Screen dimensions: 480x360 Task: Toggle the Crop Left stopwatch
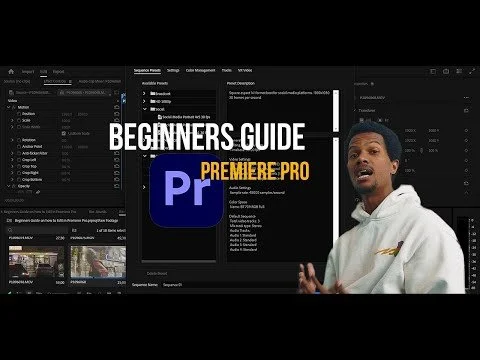tap(19, 160)
